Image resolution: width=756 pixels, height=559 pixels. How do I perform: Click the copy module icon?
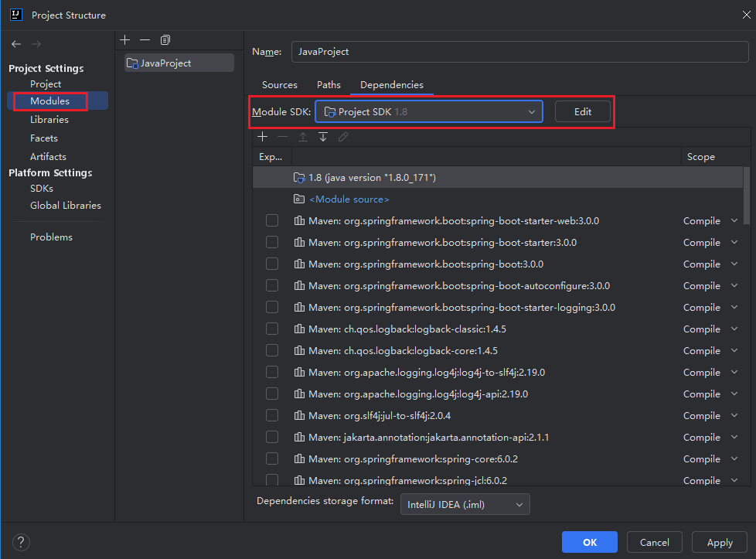pos(165,39)
